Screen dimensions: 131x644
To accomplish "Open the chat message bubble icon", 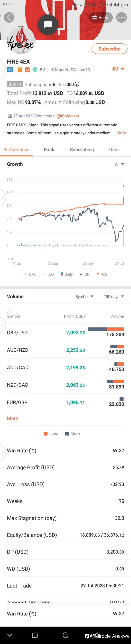I will pos(48,25).
